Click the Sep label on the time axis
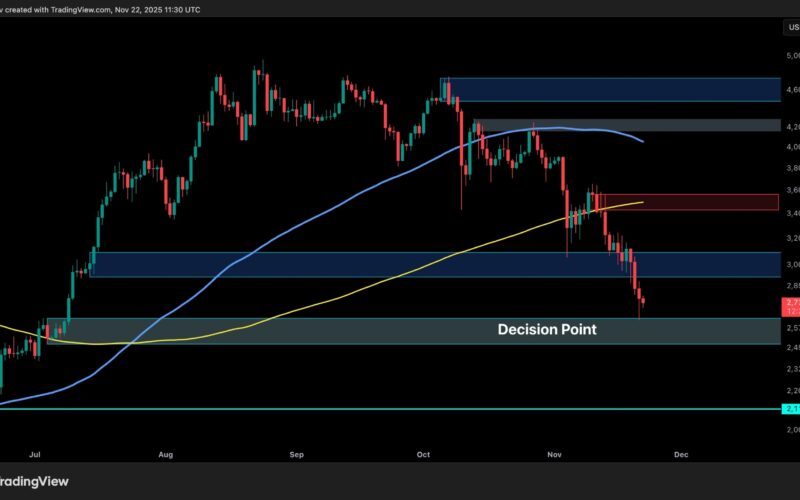The height and width of the screenshot is (500, 800). pyautogui.click(x=296, y=453)
